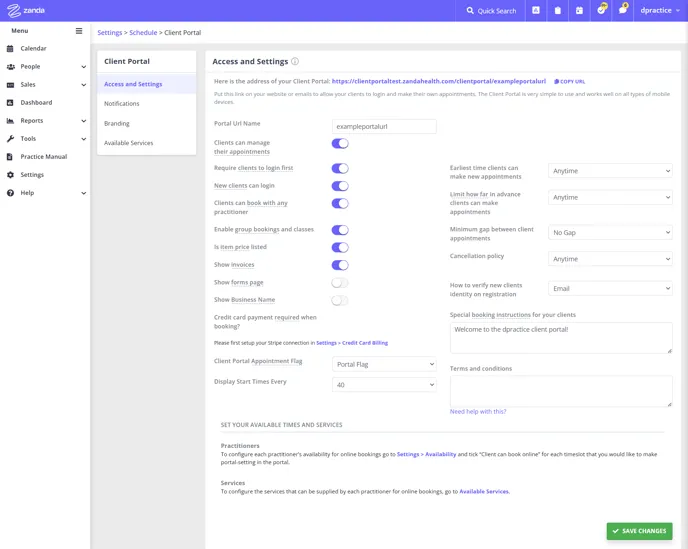This screenshot has height=549, width=688.
Task: Click the Zanda logo
Action: 26,11
